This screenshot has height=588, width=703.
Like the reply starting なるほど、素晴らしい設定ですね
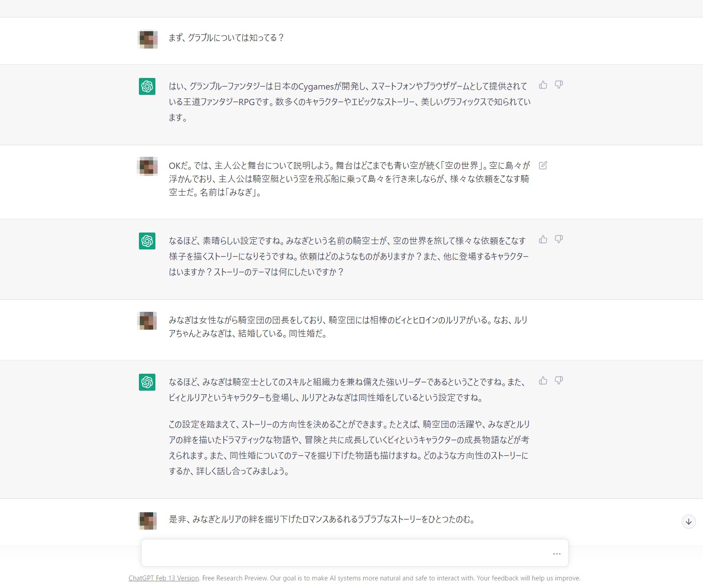point(543,239)
